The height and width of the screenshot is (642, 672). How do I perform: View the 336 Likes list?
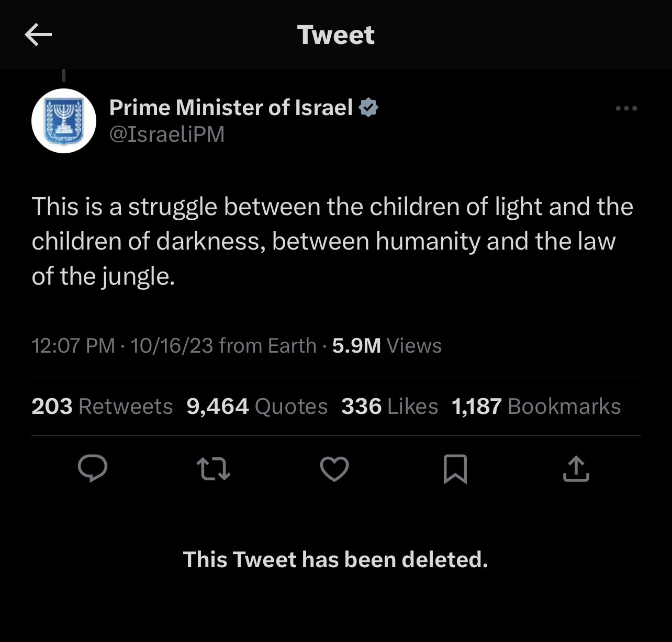[390, 407]
